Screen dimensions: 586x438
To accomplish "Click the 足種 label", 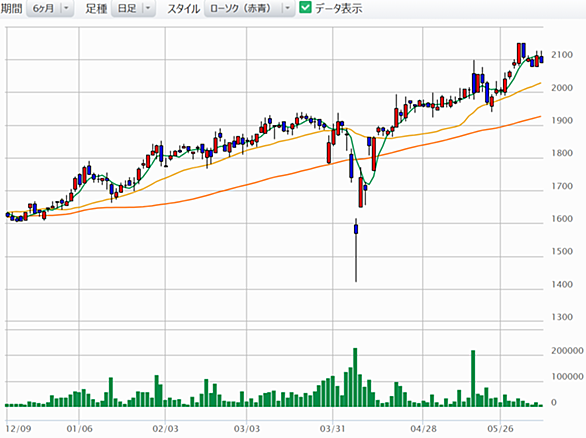I will (96, 8).
